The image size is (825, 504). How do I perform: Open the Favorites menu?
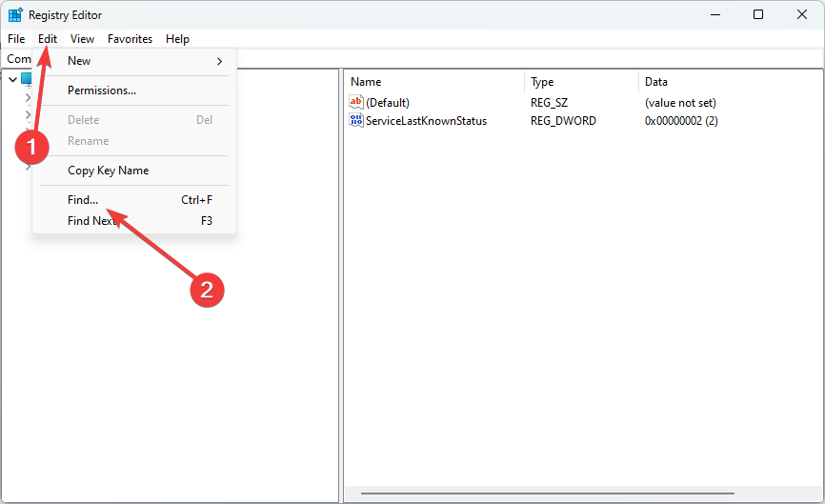tap(130, 39)
